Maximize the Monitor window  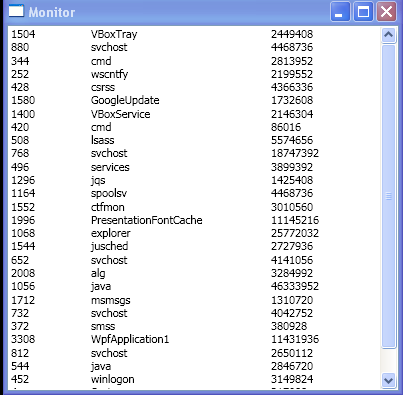(x=363, y=12)
